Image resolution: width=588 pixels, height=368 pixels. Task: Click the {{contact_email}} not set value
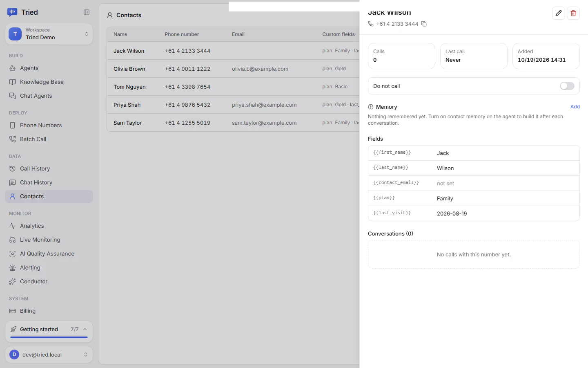(445, 183)
